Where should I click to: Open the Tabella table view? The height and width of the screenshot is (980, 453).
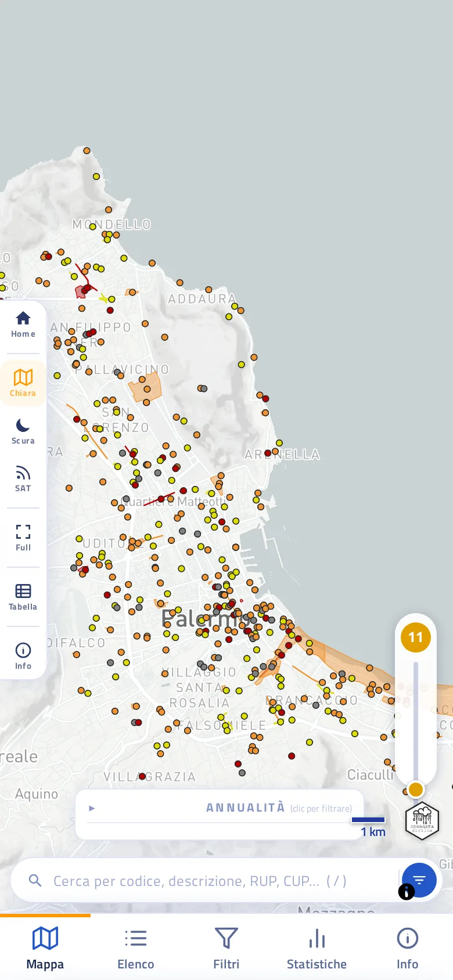(23, 597)
